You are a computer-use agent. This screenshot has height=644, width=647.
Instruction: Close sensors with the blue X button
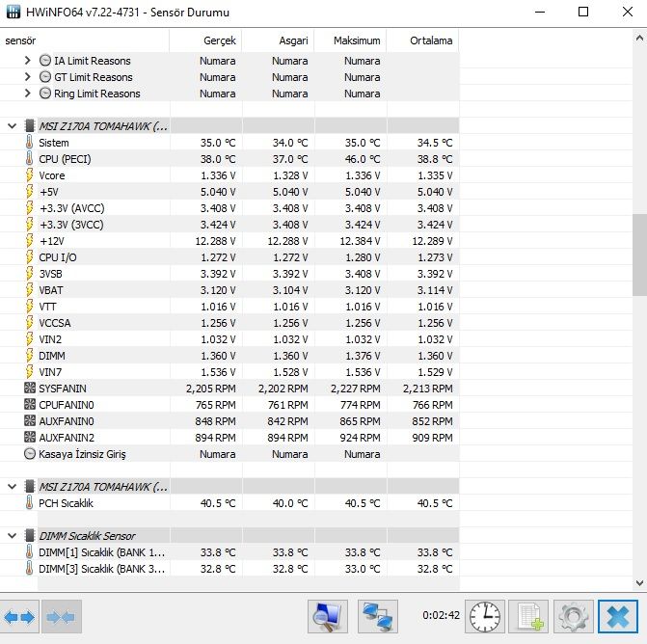(x=618, y=617)
